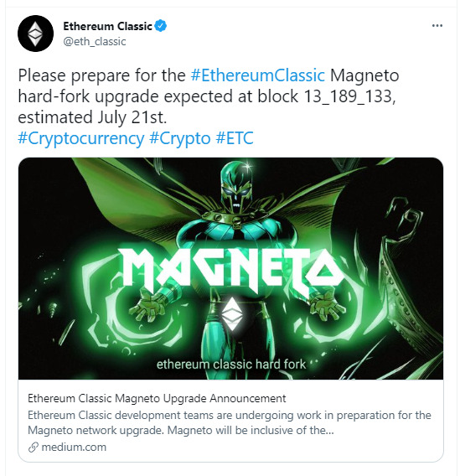460x476 pixels.
Task: Click the blue verified badge
Action: click(161, 26)
